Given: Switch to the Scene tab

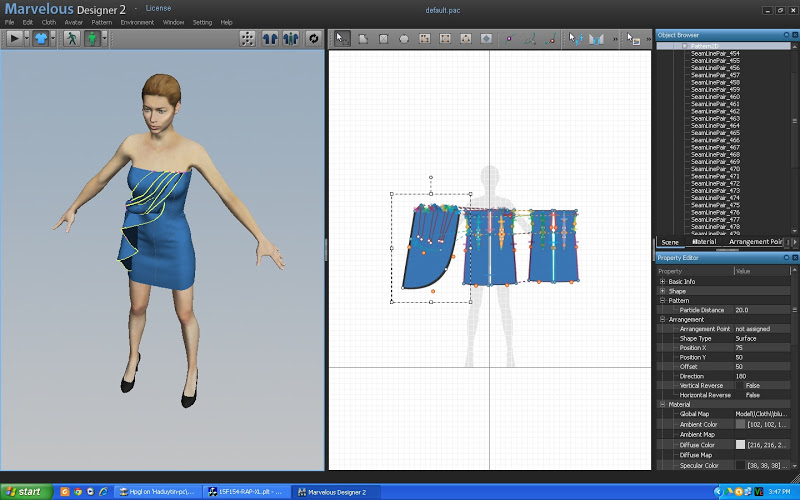Looking at the screenshot, I should pyautogui.click(x=670, y=242).
